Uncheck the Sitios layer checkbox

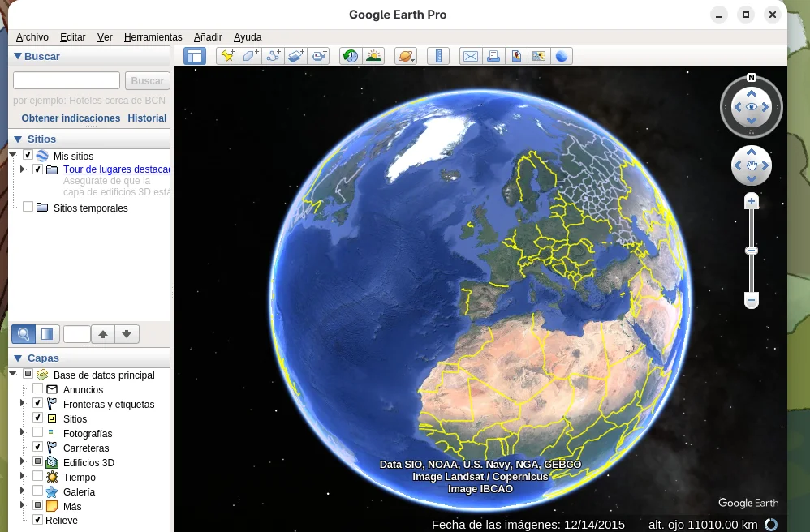tap(37, 418)
